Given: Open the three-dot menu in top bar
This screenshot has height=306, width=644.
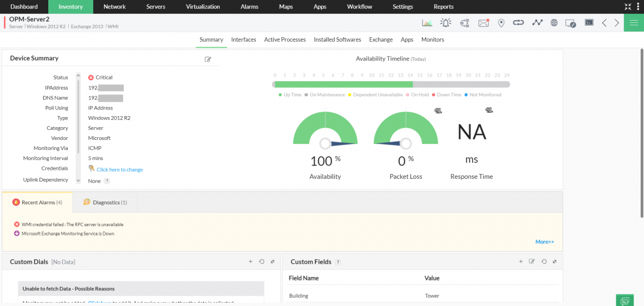Looking at the screenshot, I should pyautogui.click(x=639, y=7).
